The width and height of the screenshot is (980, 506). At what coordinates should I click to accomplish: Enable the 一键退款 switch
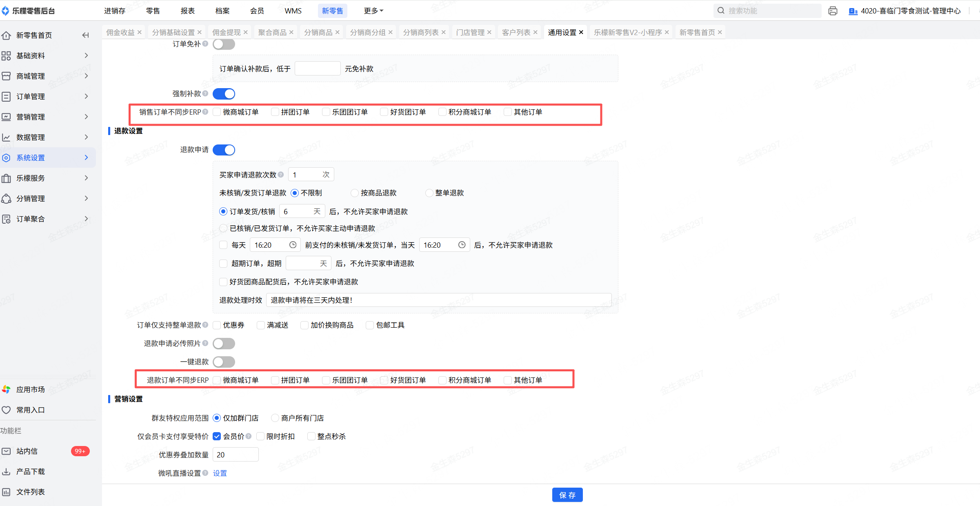click(224, 362)
